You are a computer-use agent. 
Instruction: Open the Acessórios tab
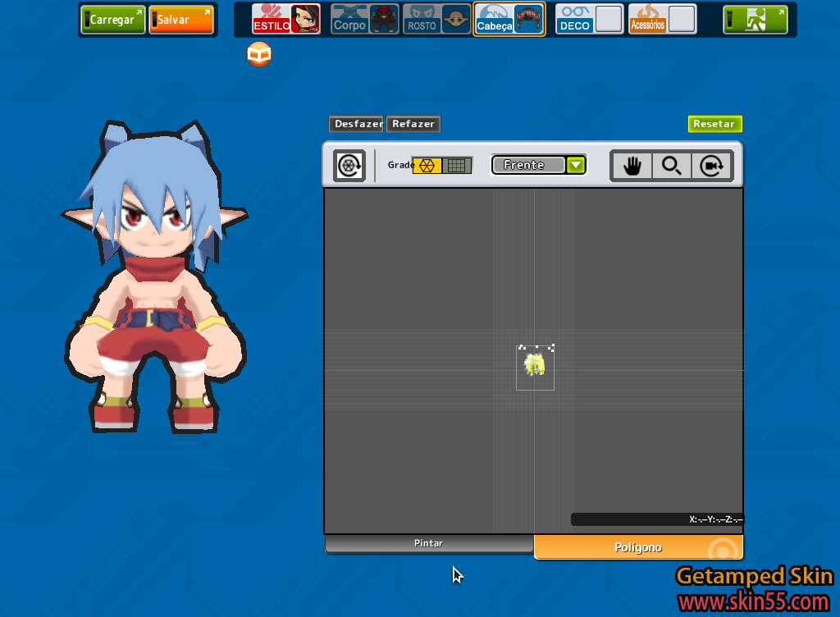648,19
